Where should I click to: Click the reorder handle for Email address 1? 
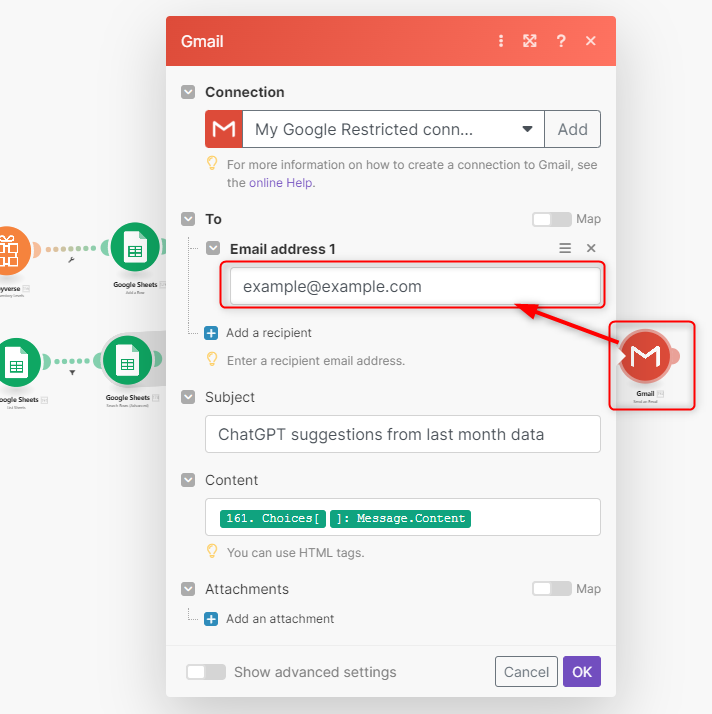pyautogui.click(x=565, y=248)
